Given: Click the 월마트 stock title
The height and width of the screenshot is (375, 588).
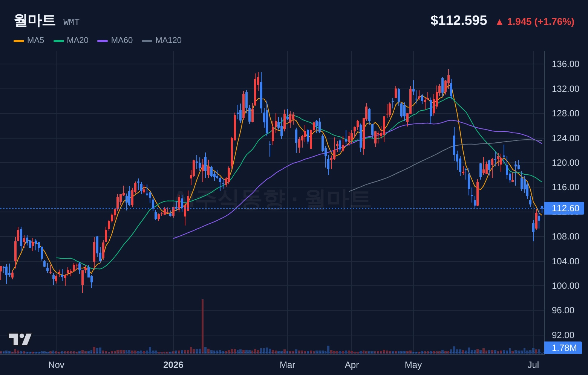Looking at the screenshot, I should click(35, 20).
